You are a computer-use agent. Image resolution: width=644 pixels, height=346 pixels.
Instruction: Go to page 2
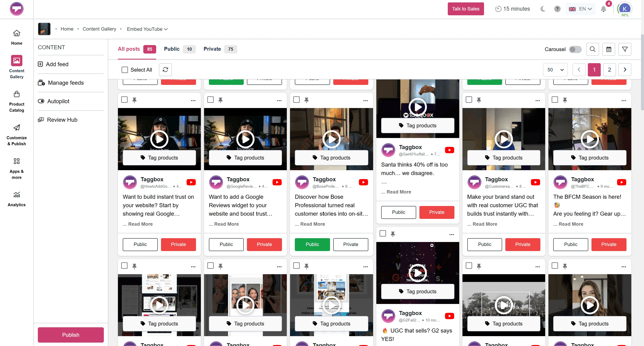(609, 70)
